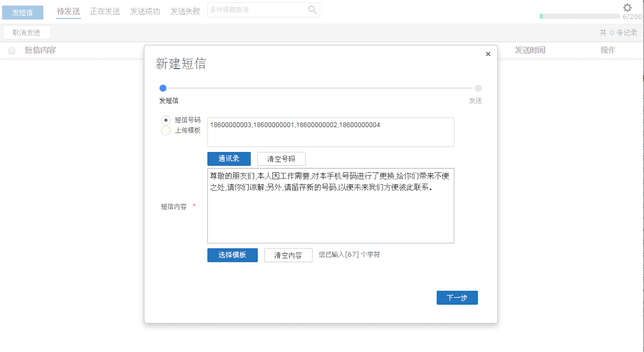Click 清空号码 to clear numbers

[x=281, y=159]
